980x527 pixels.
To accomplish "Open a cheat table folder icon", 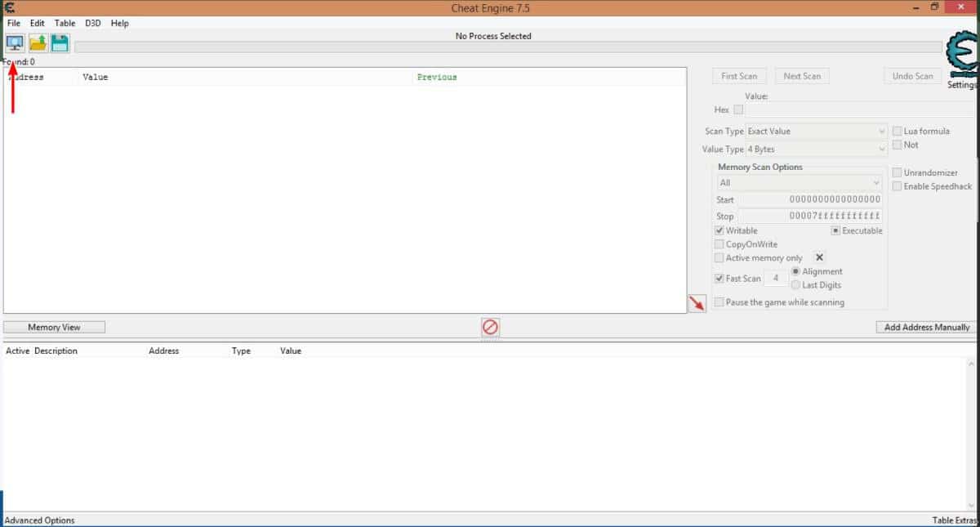I will point(38,43).
